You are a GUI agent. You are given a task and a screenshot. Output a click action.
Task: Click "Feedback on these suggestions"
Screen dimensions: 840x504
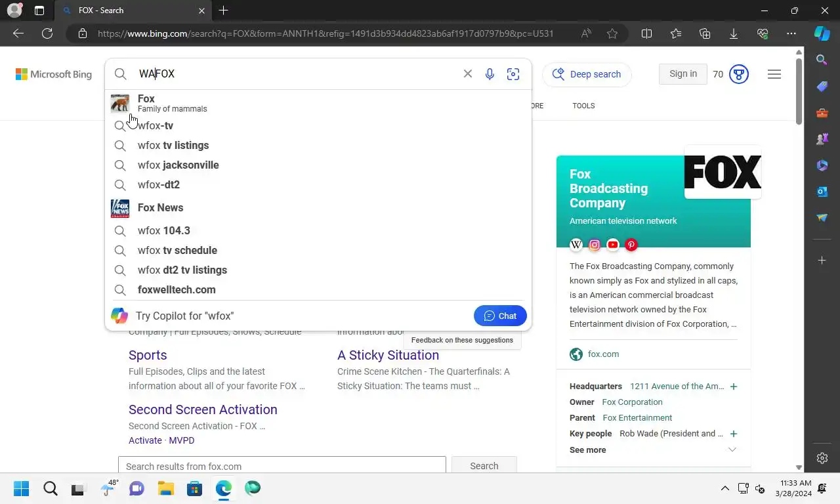click(462, 340)
